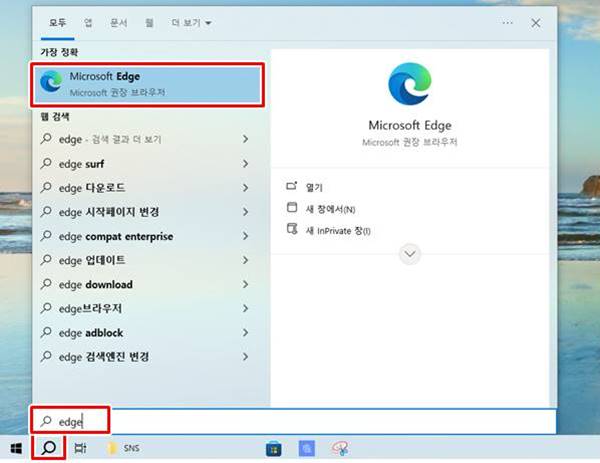This screenshot has height=463, width=600.
Task: Open the snipping tool icon on taskbar
Action: (340, 448)
